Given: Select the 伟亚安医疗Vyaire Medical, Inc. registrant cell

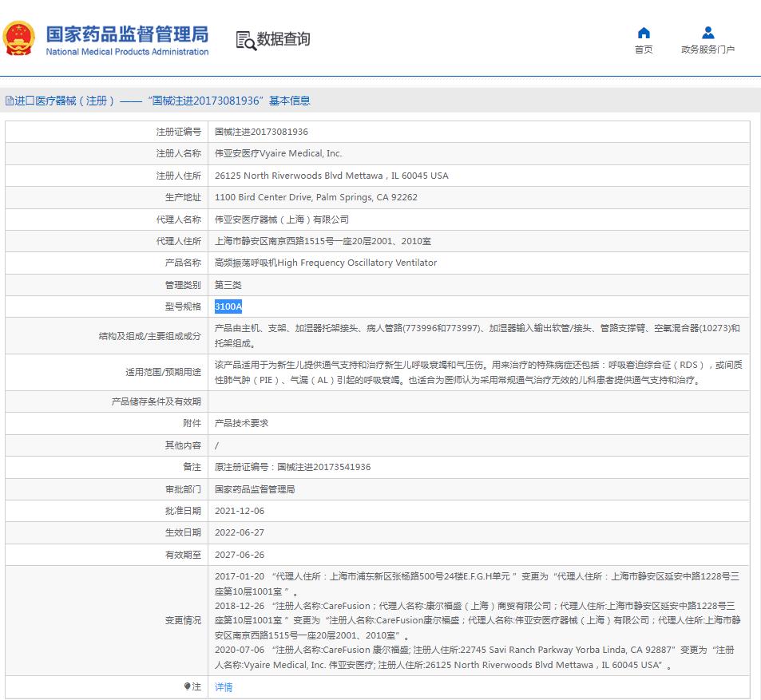Looking at the screenshot, I should (278, 153).
